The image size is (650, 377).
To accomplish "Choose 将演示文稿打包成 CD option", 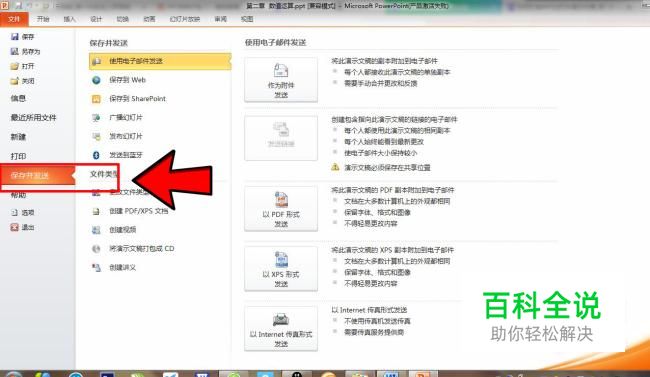I will tap(133, 248).
